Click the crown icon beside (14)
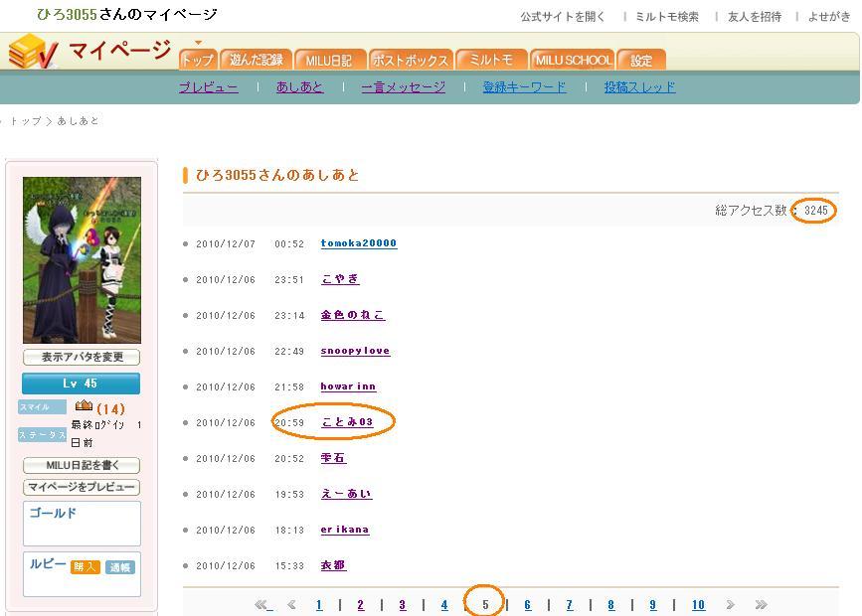The image size is (862, 616). point(84,406)
